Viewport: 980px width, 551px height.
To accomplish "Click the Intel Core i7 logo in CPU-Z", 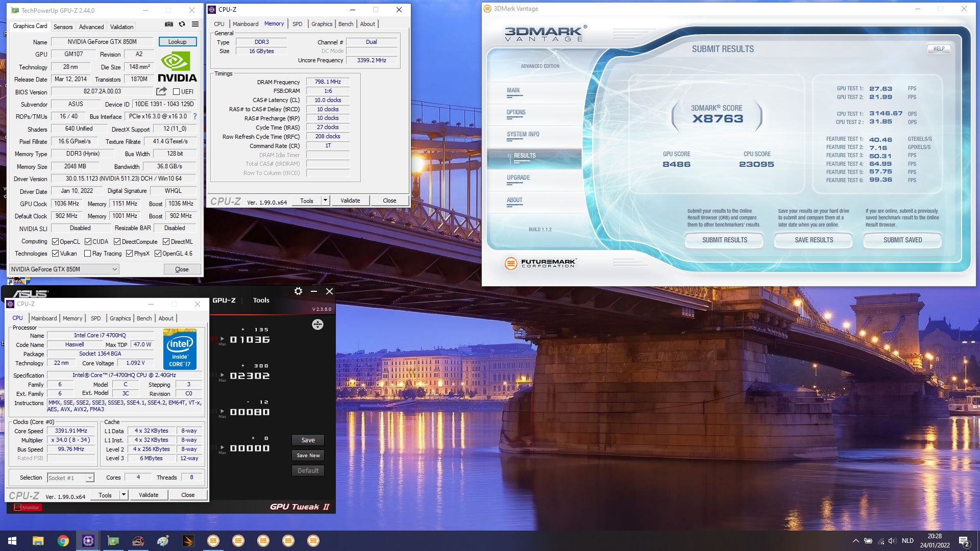I will [180, 349].
